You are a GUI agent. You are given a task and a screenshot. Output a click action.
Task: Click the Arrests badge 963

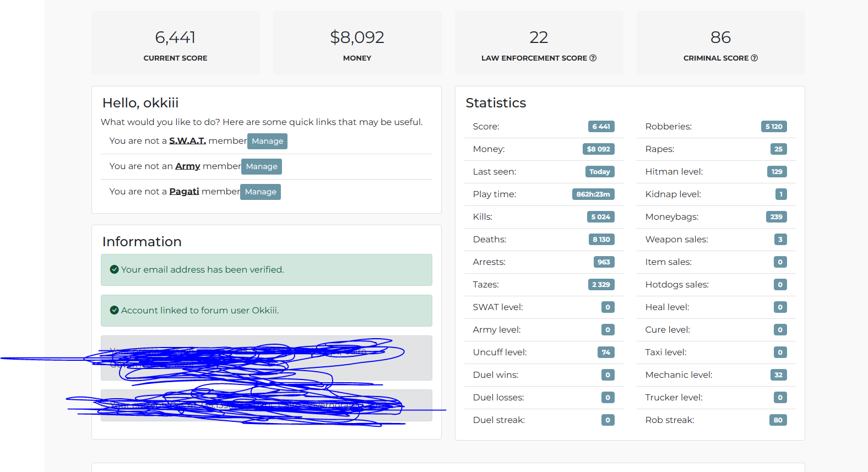(x=604, y=262)
